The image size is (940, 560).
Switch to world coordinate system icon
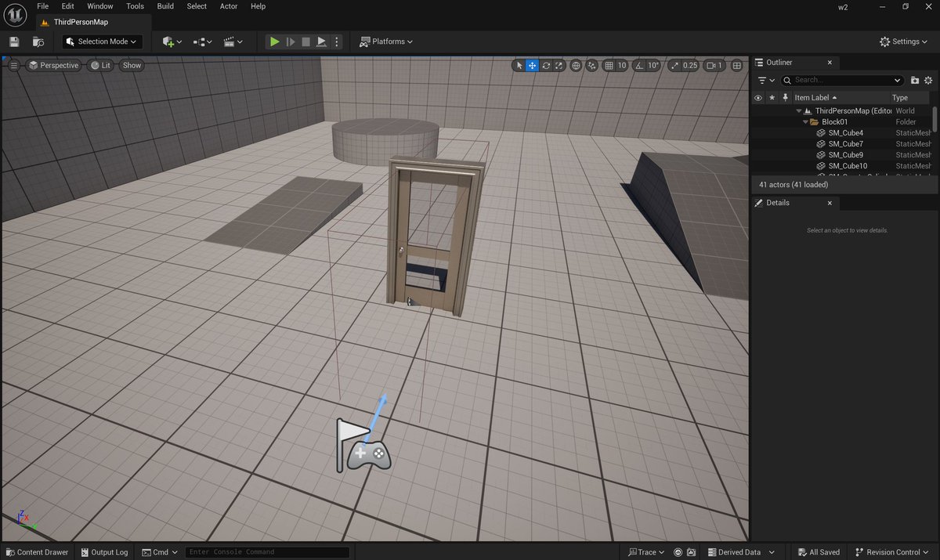576,65
